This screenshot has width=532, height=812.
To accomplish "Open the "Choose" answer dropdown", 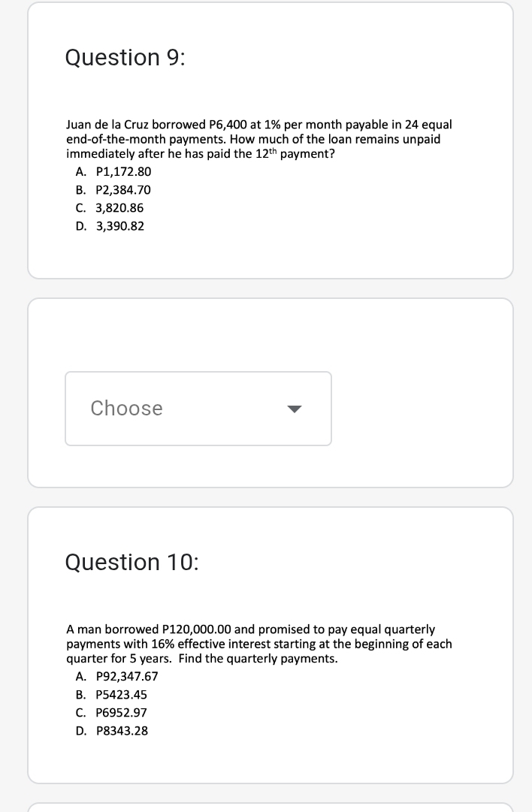I will point(198,409).
